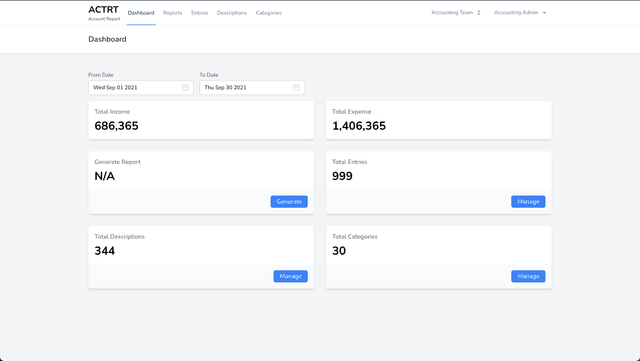The height and width of the screenshot is (361, 640).
Task: Open the Accounting Team switcher dropdown
Action: pos(456,13)
